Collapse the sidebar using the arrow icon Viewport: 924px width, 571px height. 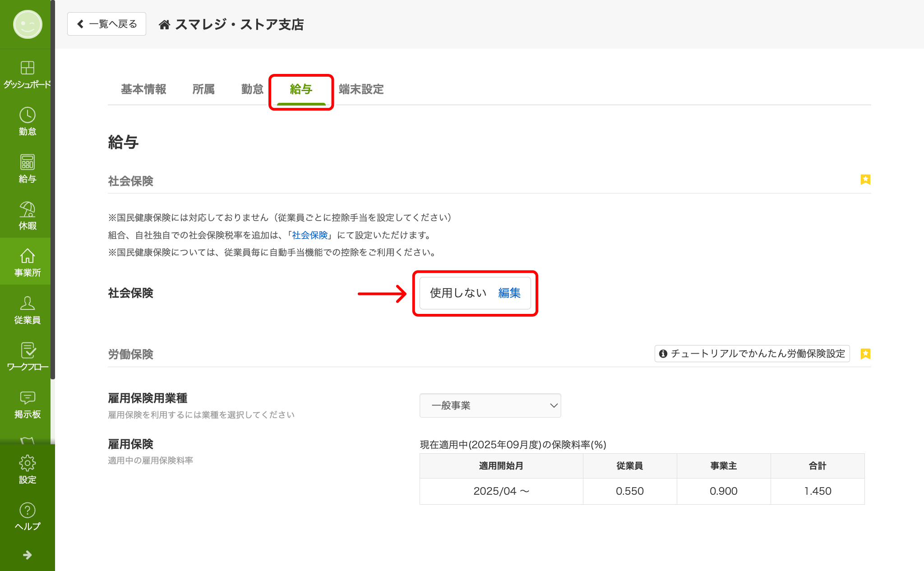[27, 555]
